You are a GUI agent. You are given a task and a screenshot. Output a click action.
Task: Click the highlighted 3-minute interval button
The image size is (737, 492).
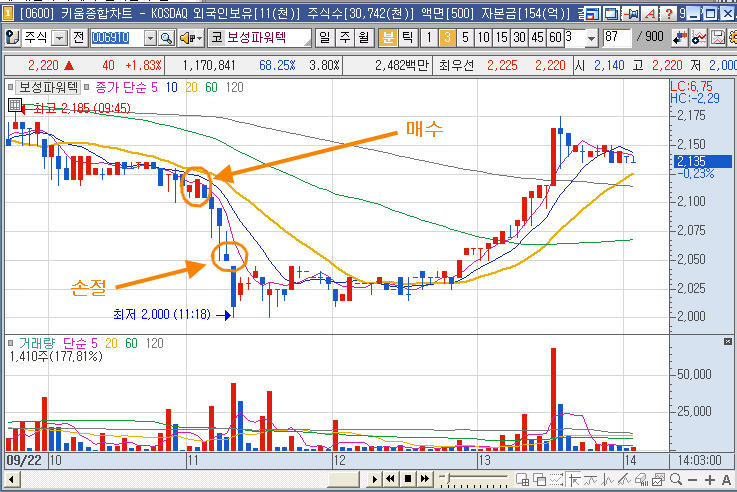[x=447, y=38]
